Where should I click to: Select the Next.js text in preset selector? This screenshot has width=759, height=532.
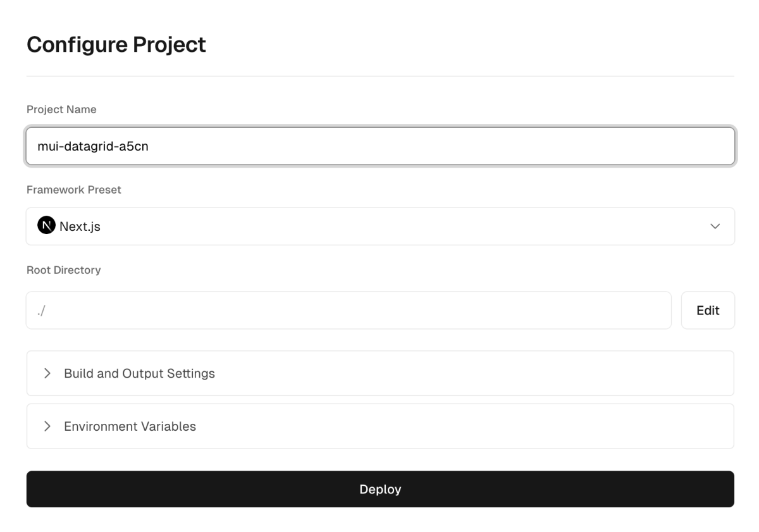80,226
